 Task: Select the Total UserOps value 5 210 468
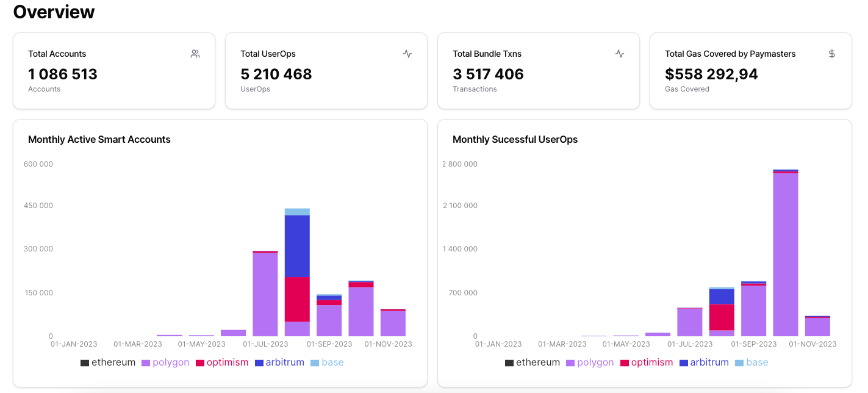[276, 74]
